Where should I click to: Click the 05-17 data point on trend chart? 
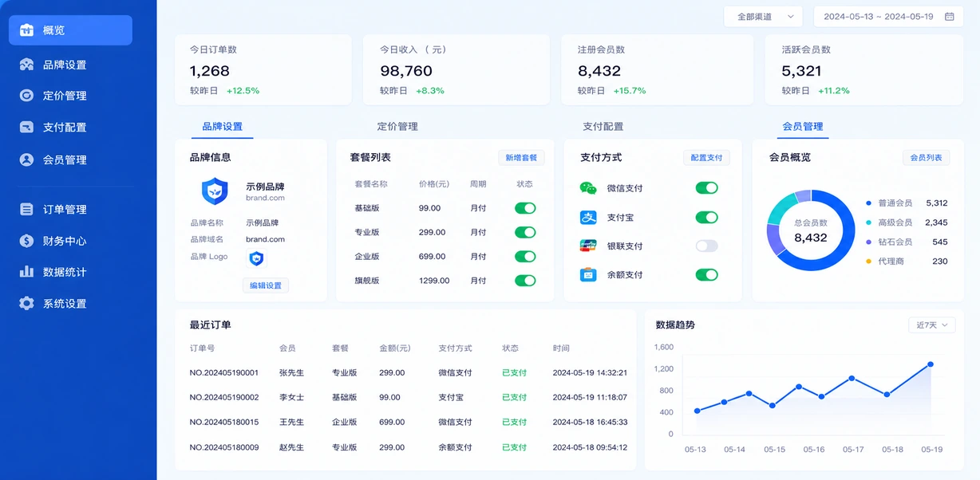click(x=852, y=378)
